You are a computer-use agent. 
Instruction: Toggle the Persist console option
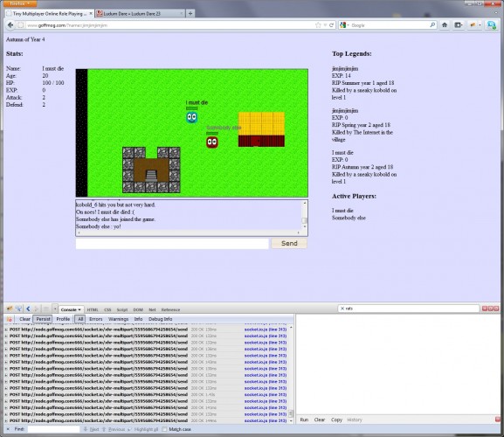point(43,319)
